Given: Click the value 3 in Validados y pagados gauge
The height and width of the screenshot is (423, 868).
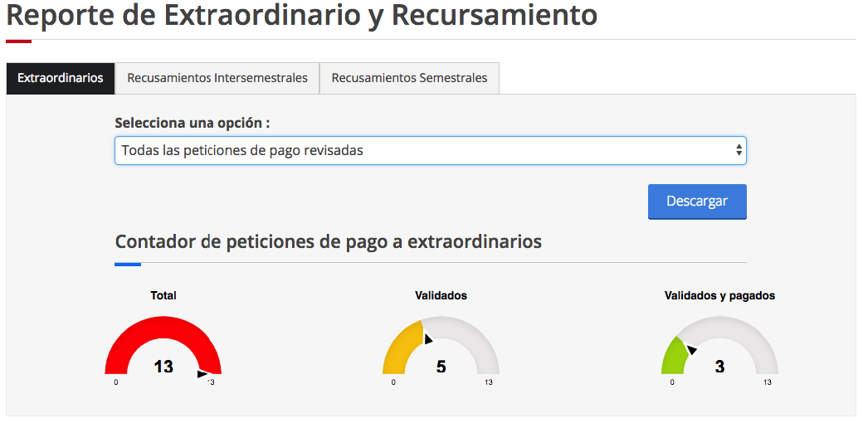Looking at the screenshot, I should pyautogui.click(x=719, y=366).
